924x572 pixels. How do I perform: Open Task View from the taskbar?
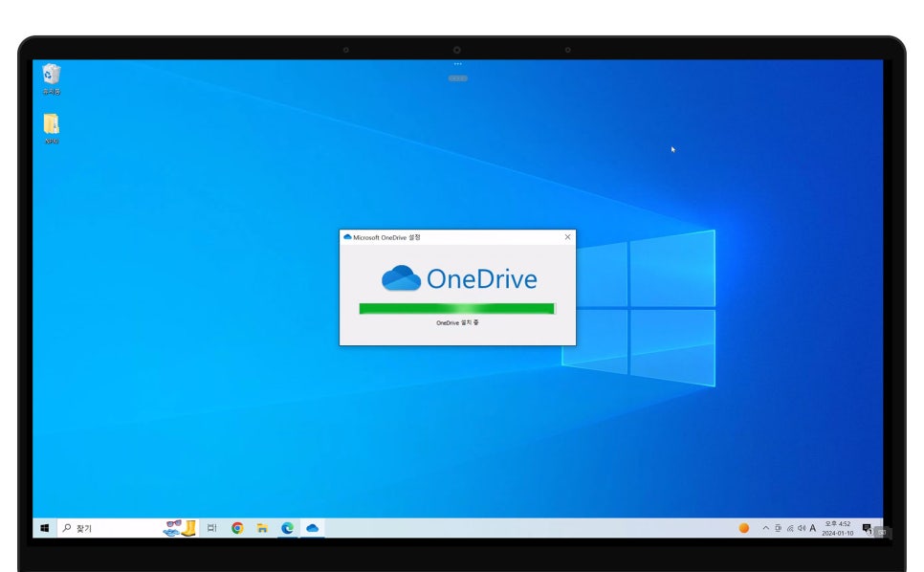(x=211, y=528)
